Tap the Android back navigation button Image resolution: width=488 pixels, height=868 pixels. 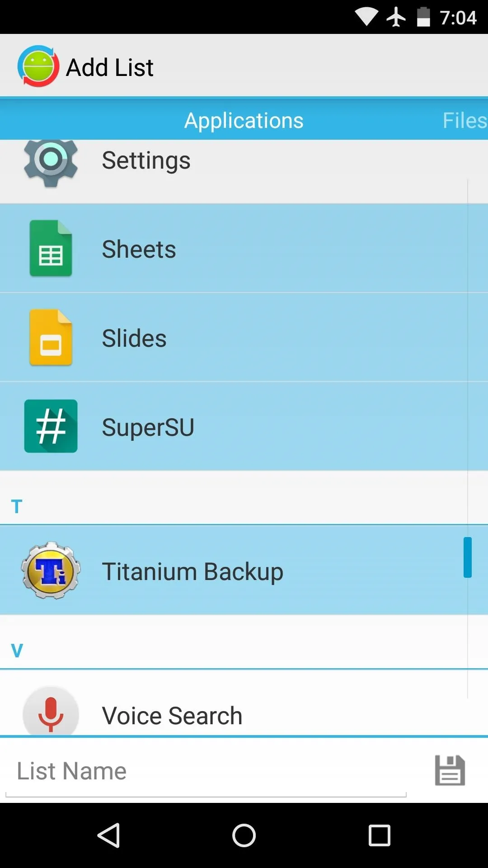pos(108,835)
